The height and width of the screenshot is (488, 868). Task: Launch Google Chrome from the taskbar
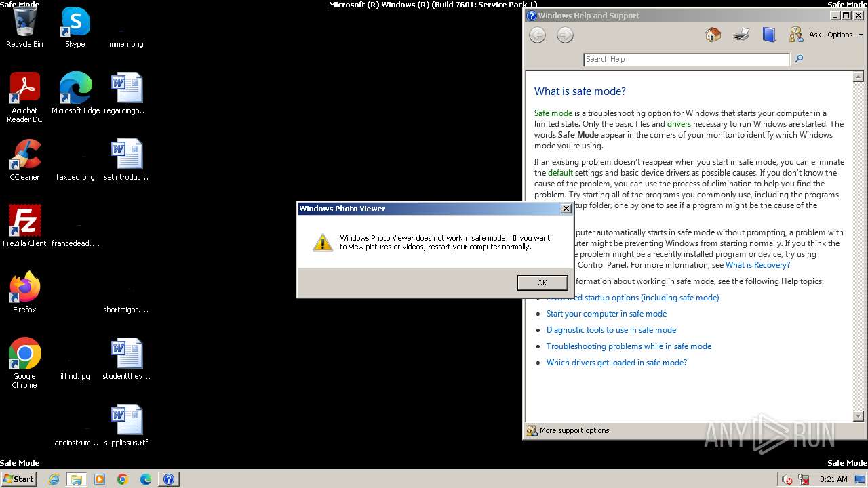123,479
